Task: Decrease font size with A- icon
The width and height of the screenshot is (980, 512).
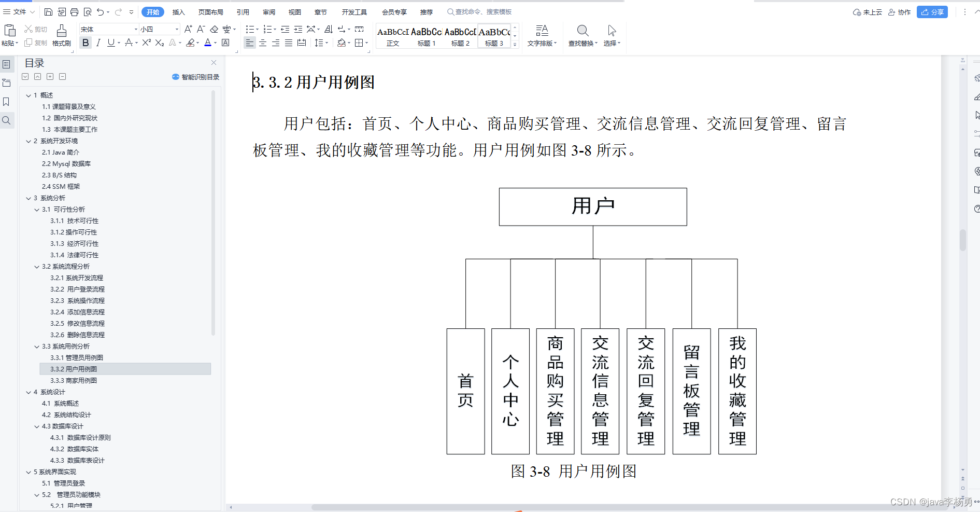Action: coord(201,29)
